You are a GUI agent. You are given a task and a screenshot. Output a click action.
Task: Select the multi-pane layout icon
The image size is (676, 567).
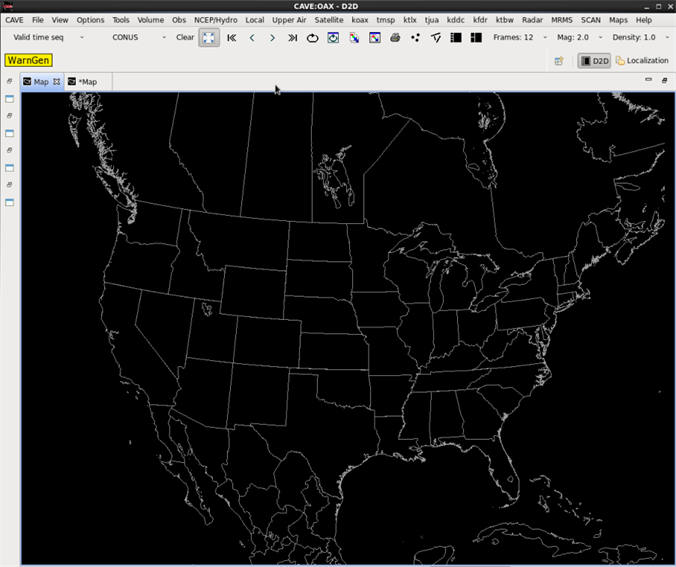tap(476, 38)
